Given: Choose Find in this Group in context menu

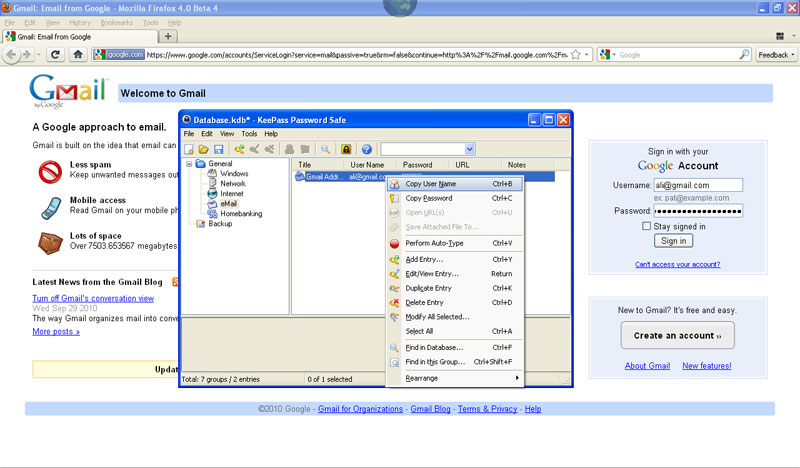Looking at the screenshot, I should (455, 361).
